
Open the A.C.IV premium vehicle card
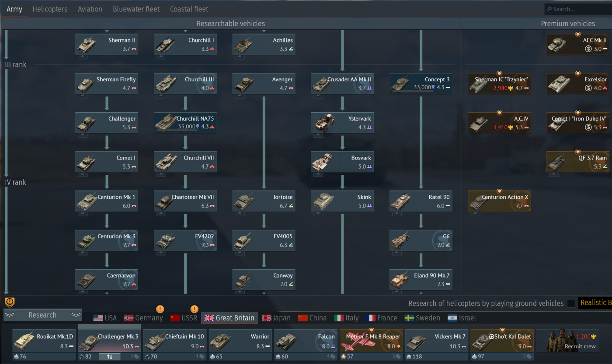pyautogui.click(x=499, y=123)
